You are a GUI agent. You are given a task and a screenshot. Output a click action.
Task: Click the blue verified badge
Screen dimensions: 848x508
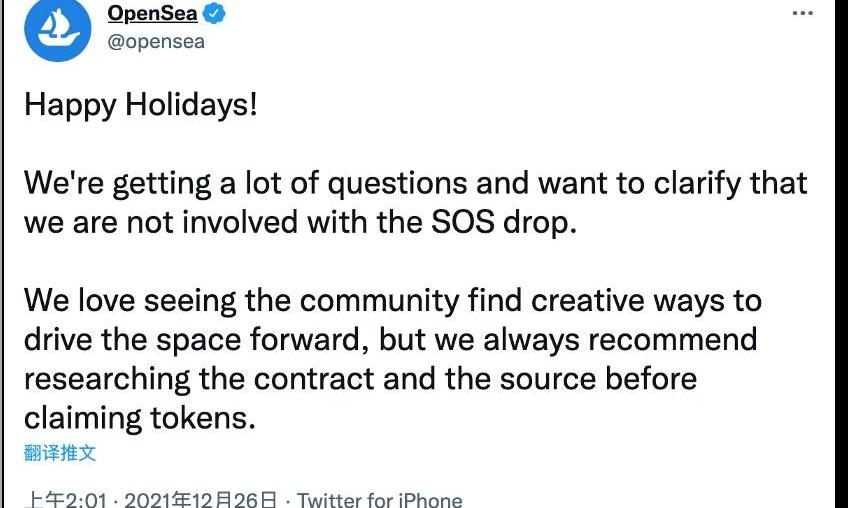pos(215,14)
